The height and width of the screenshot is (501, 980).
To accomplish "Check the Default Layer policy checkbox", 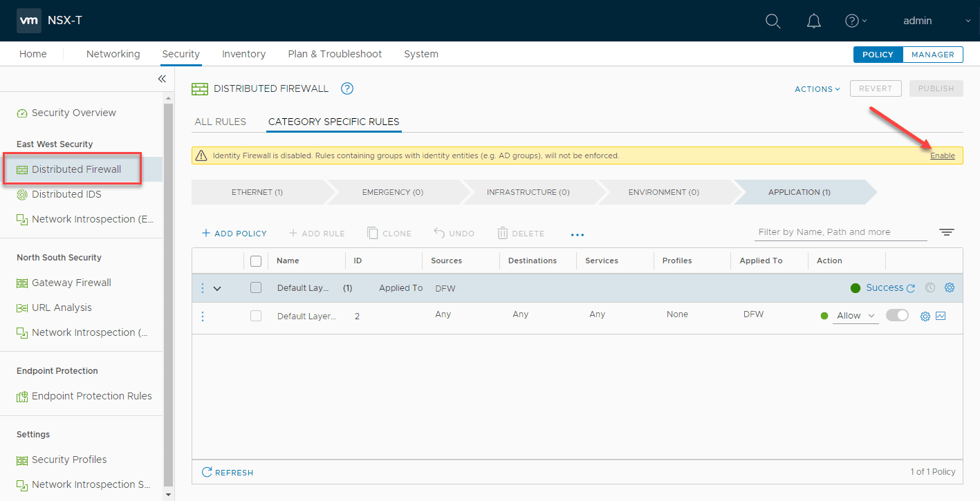I will click(255, 287).
